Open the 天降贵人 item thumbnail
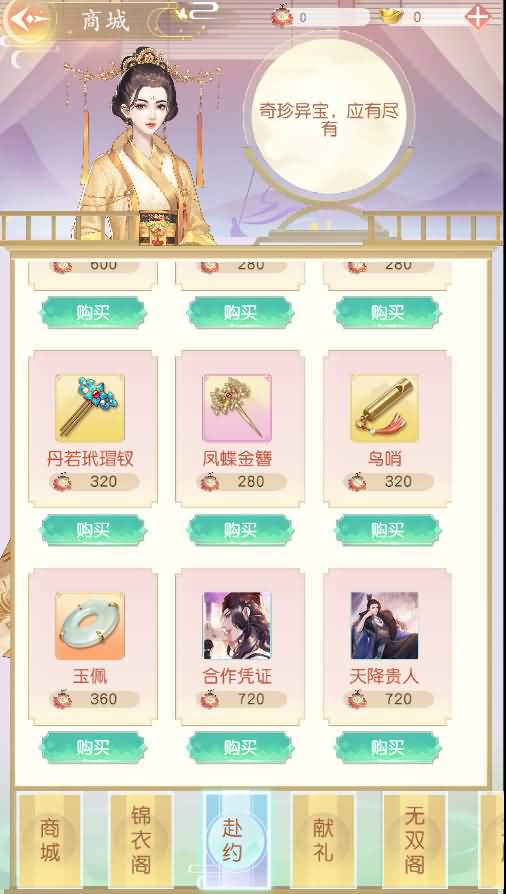This screenshot has height=894, width=506. pos(384,626)
